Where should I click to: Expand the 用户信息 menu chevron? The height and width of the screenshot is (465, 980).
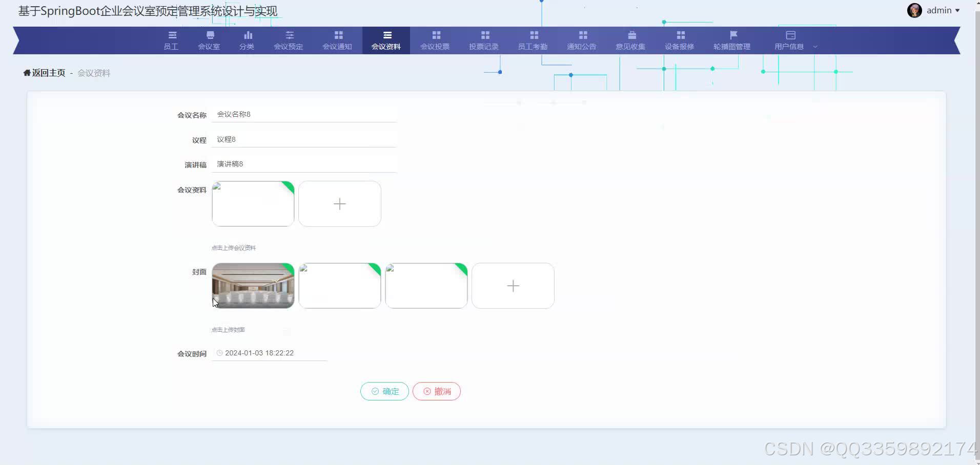click(x=815, y=46)
